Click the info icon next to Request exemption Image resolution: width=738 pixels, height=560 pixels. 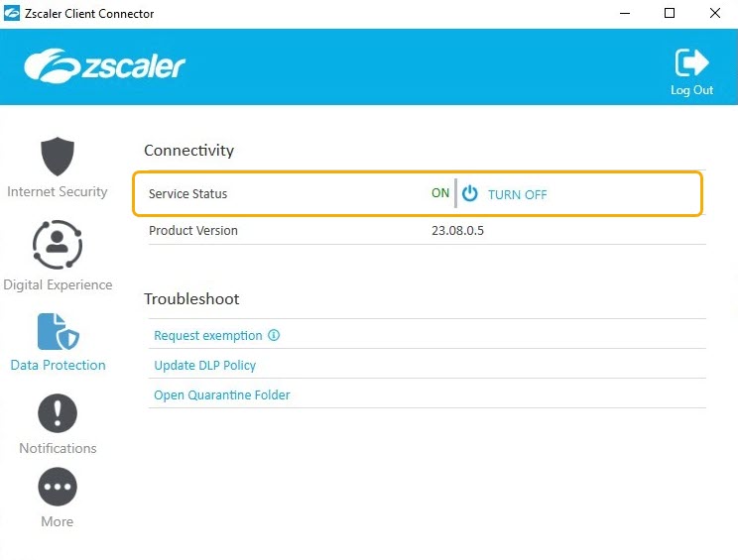pos(274,335)
